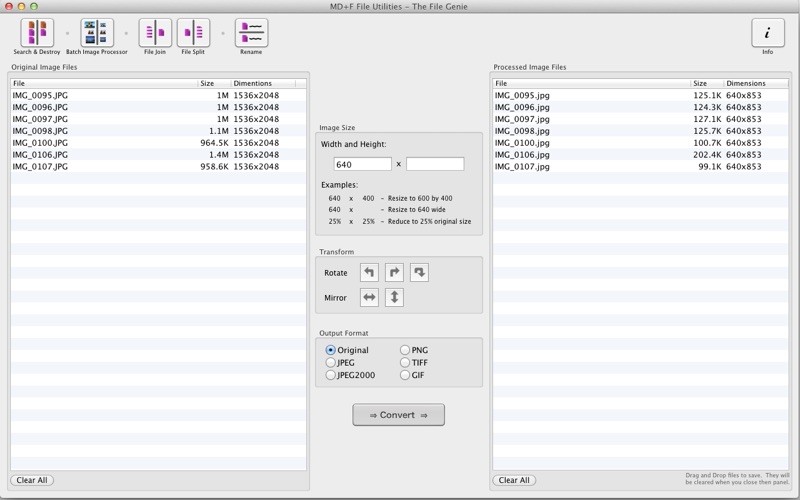Select IMG_0096.jpg in processed files
This screenshot has width=800, height=500.
[x=640, y=107]
